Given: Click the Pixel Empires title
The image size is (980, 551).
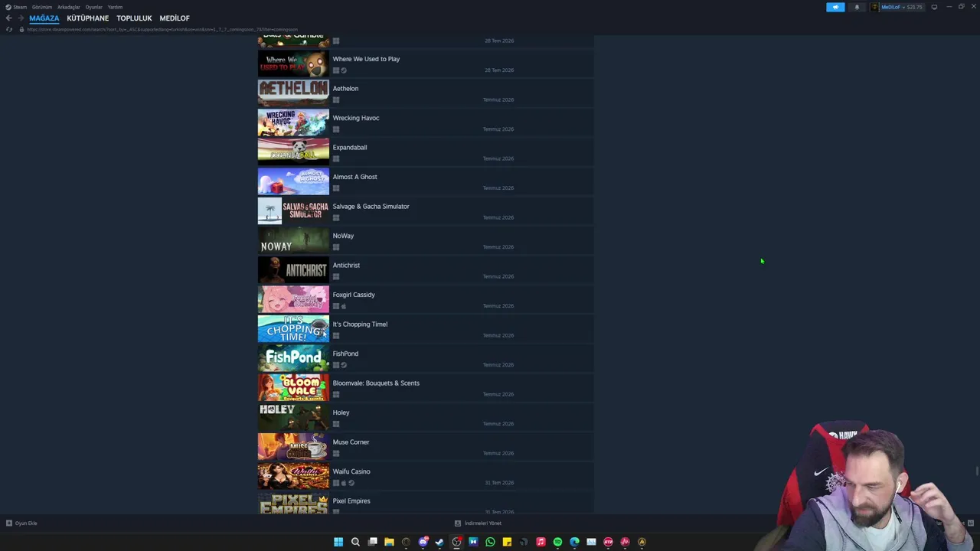Looking at the screenshot, I should [351, 500].
